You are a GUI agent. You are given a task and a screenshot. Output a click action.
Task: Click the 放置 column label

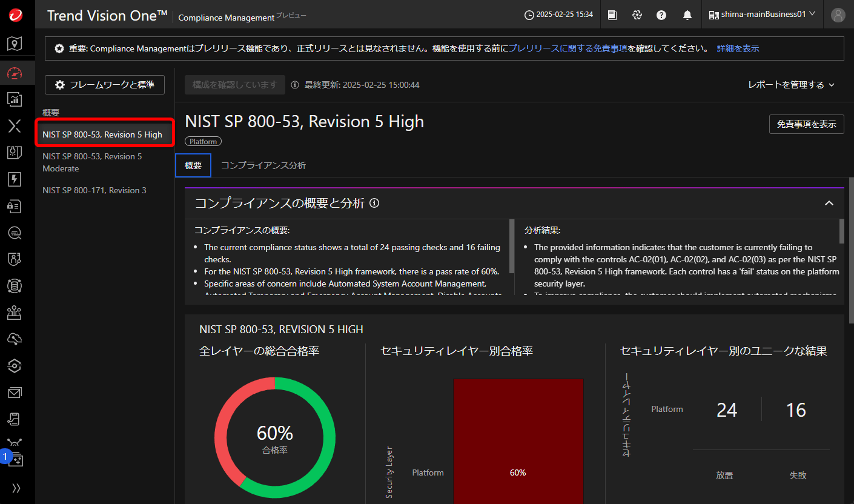[724, 476]
